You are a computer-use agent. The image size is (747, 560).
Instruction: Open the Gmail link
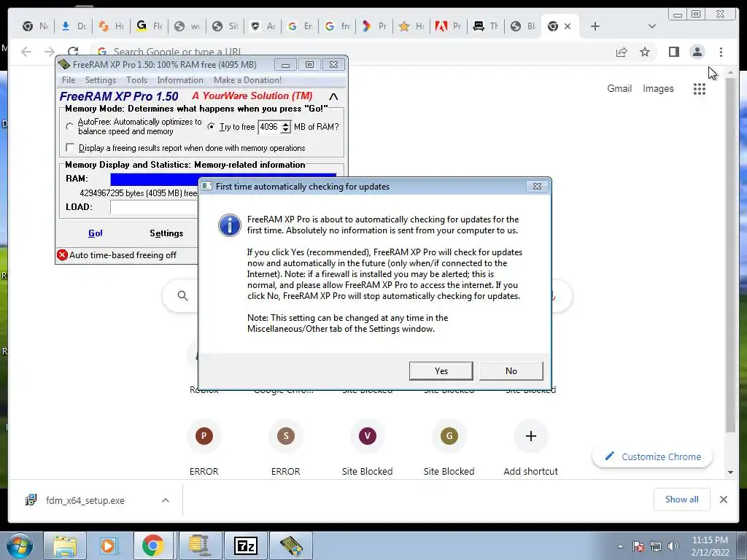pyautogui.click(x=619, y=88)
